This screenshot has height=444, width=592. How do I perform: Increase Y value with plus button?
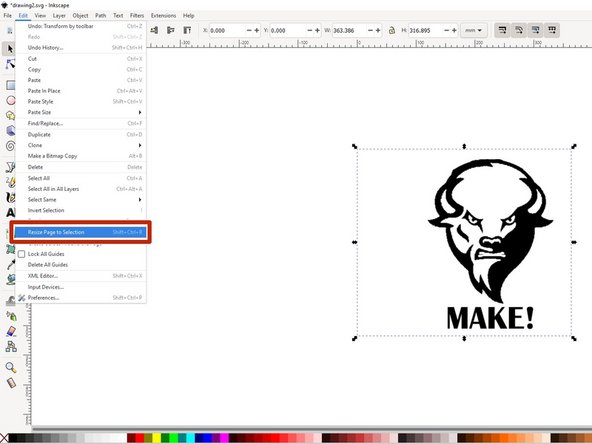[318, 30]
